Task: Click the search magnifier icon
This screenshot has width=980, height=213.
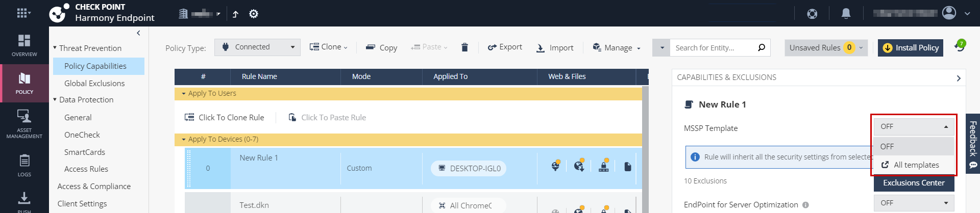Action: click(x=762, y=47)
